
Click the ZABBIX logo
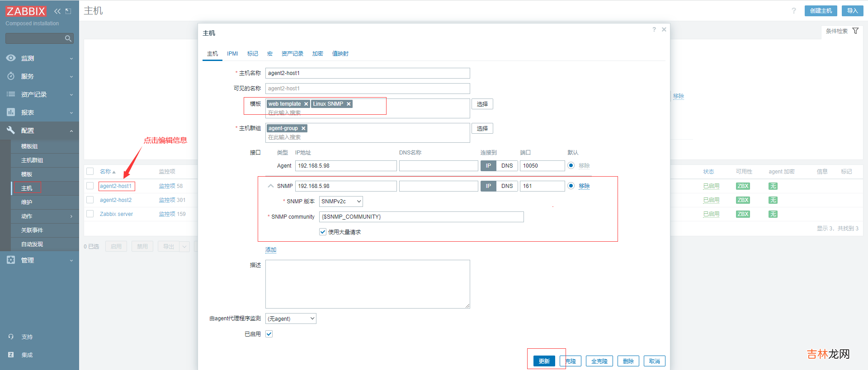click(x=26, y=11)
